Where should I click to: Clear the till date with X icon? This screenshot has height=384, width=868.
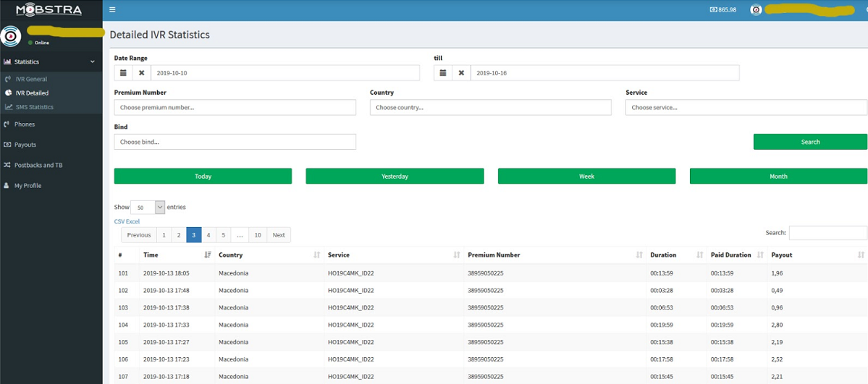tap(461, 72)
